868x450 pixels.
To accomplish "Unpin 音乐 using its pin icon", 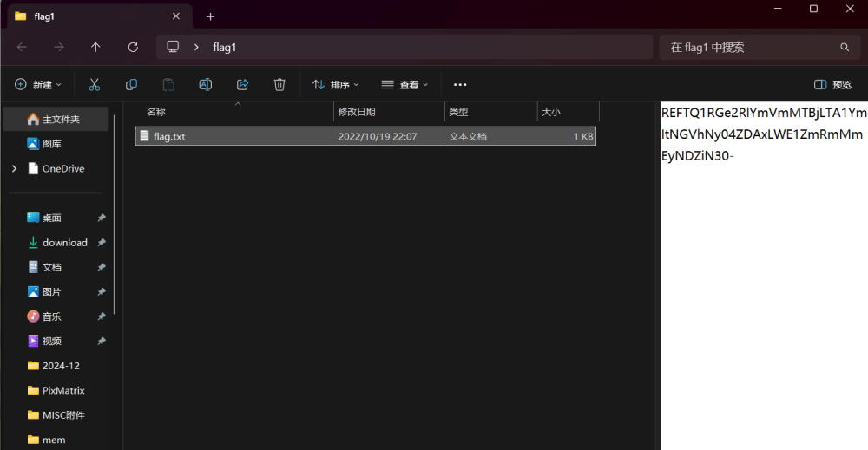I will [x=102, y=316].
